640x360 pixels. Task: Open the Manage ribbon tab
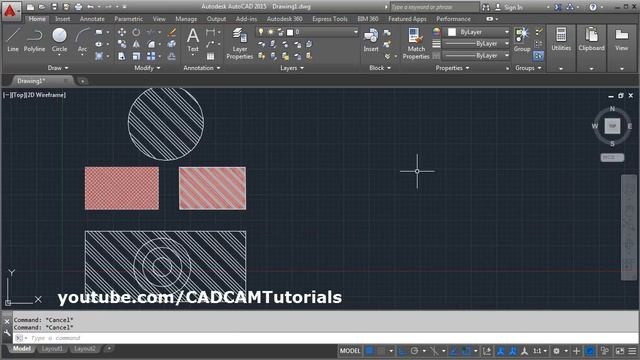186,19
